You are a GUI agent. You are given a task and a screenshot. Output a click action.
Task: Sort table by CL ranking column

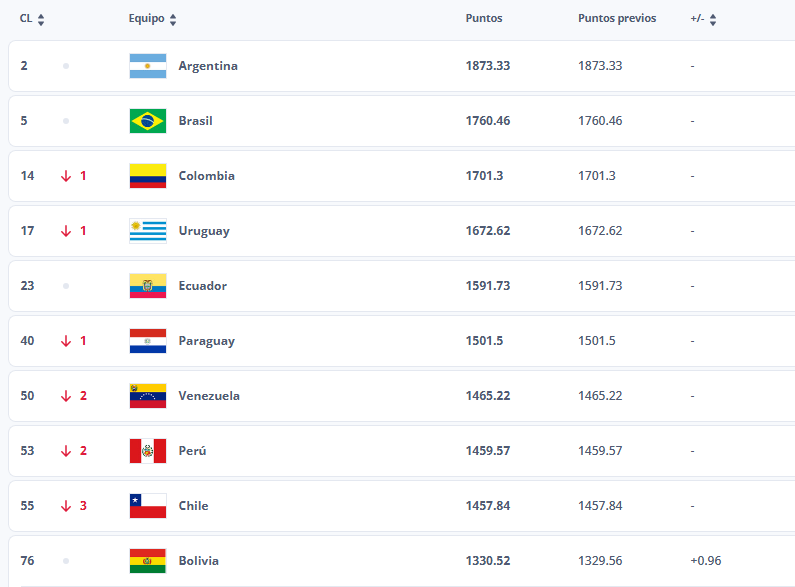pyautogui.click(x=40, y=19)
